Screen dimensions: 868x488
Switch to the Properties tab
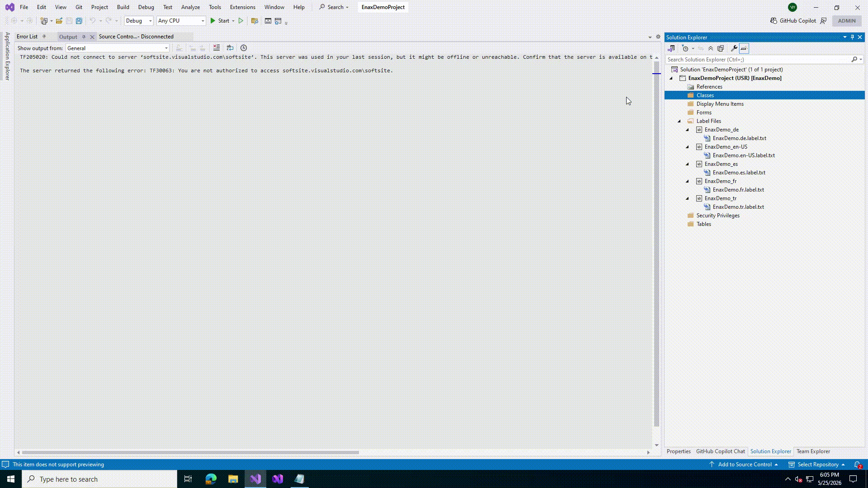click(x=679, y=451)
